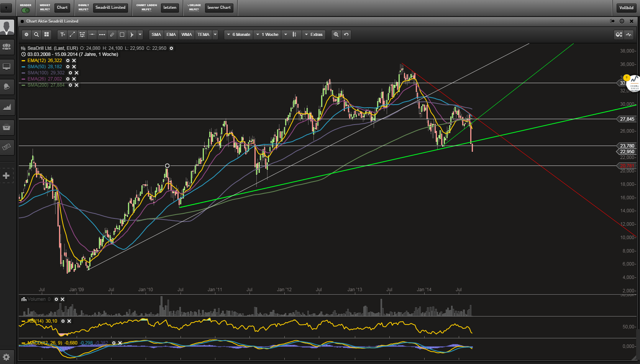Open the 6 Monate time range dropdown
Viewport: 640px width, 364px height.
click(238, 34)
